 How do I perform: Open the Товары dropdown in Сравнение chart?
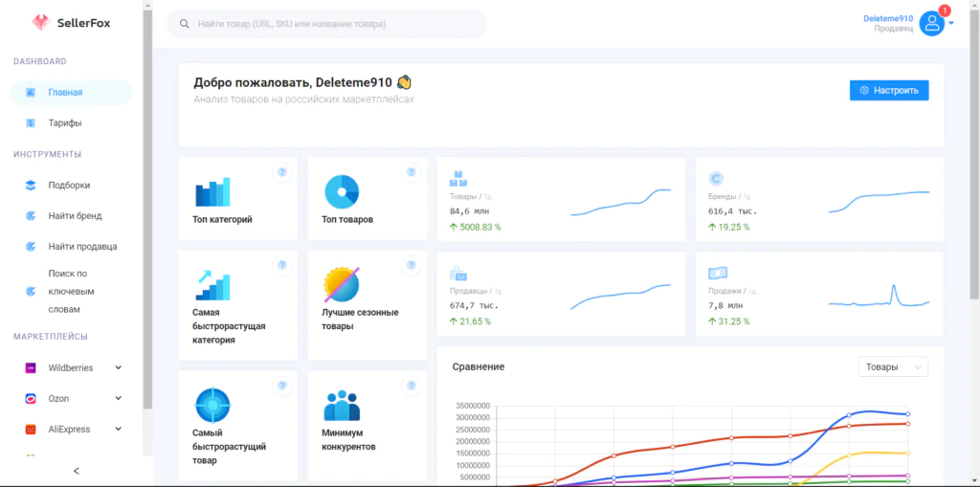tap(893, 366)
